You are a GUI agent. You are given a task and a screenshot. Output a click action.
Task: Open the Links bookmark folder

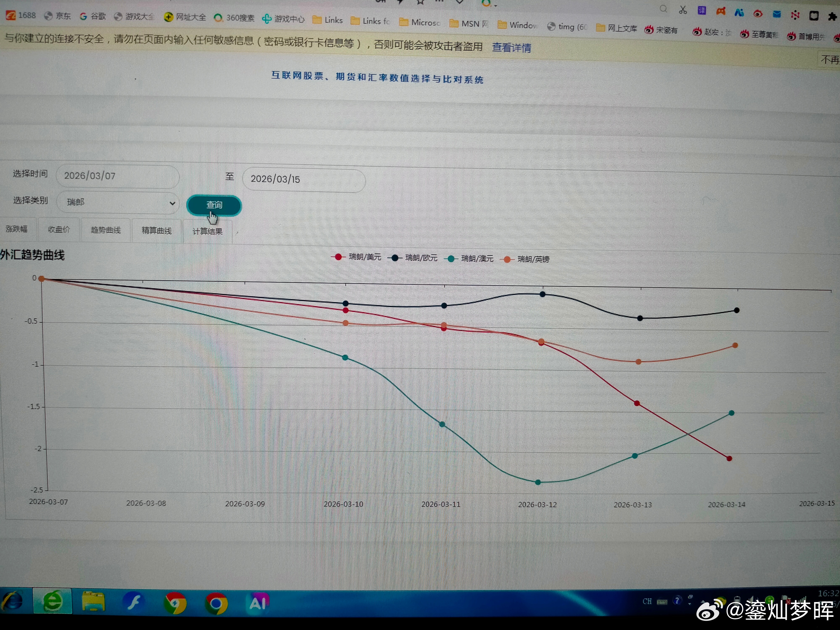(x=327, y=20)
